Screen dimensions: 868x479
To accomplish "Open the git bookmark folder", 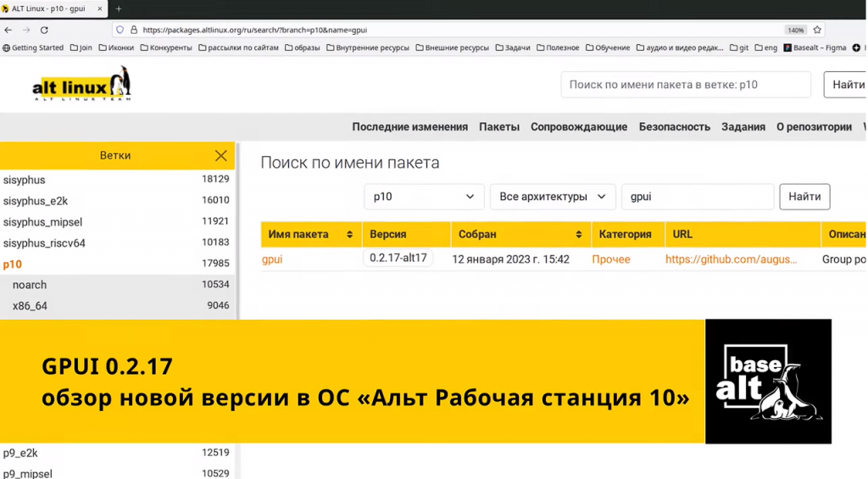I will pos(739,47).
